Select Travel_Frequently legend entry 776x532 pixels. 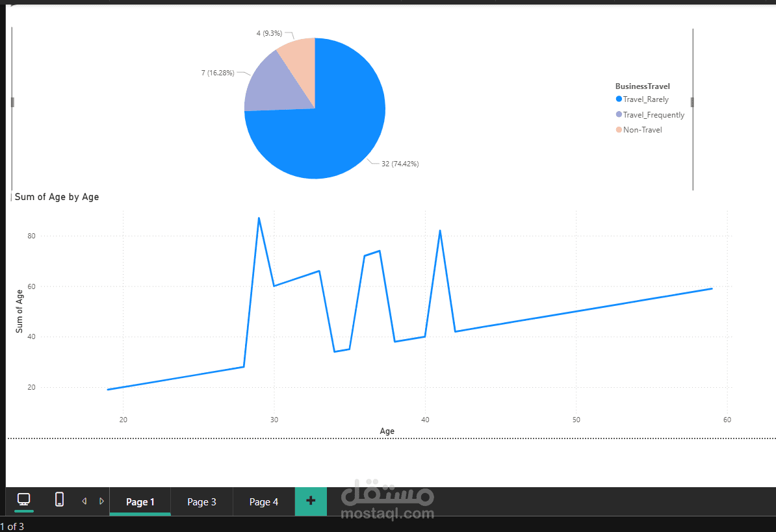coord(650,115)
